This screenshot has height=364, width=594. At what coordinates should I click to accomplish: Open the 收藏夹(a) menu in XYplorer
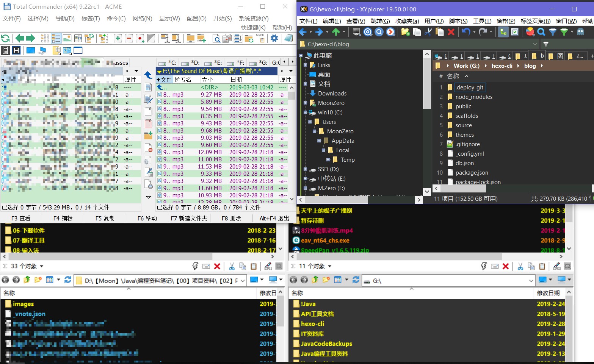(407, 21)
